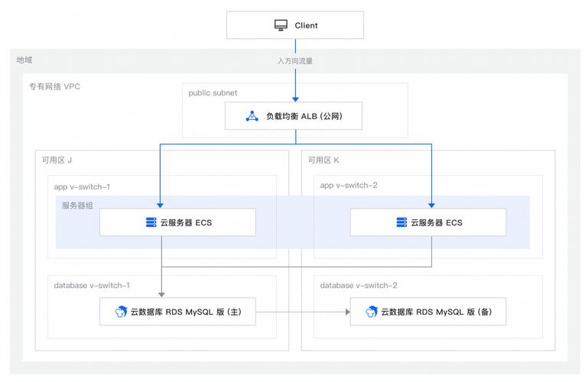Select the 专有网络 VPC label

54,86
